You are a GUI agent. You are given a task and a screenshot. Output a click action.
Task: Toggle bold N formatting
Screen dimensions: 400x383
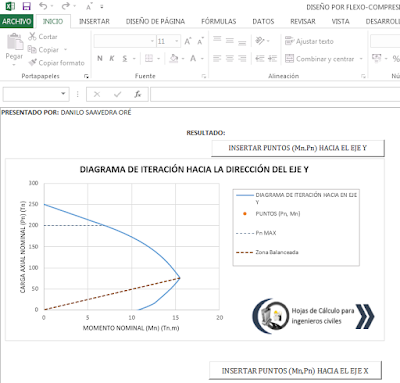(x=100, y=59)
